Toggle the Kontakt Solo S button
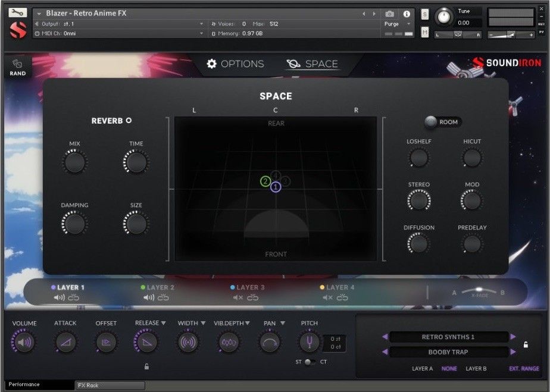 tap(424, 14)
